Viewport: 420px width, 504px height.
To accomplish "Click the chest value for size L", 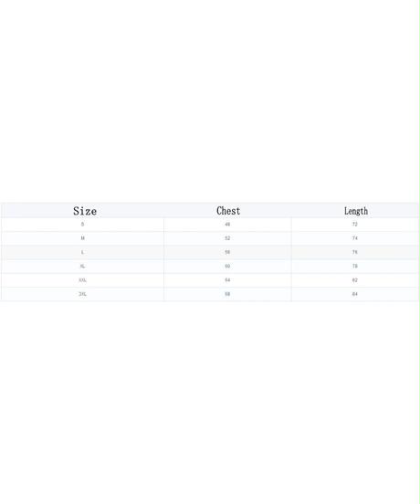I will click(227, 252).
